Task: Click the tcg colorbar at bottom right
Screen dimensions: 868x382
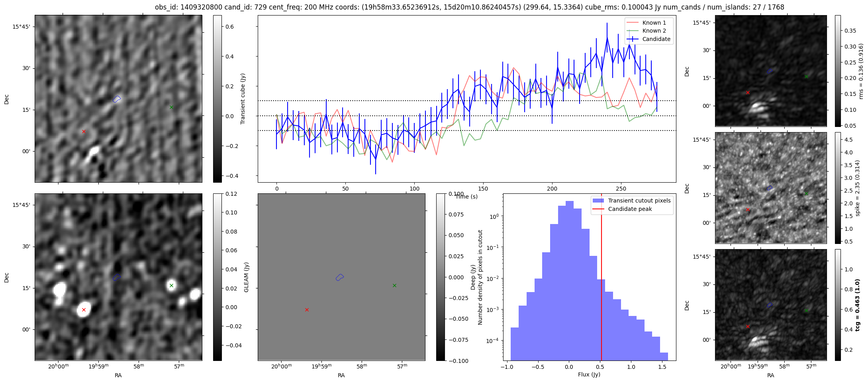Action: 838,305
